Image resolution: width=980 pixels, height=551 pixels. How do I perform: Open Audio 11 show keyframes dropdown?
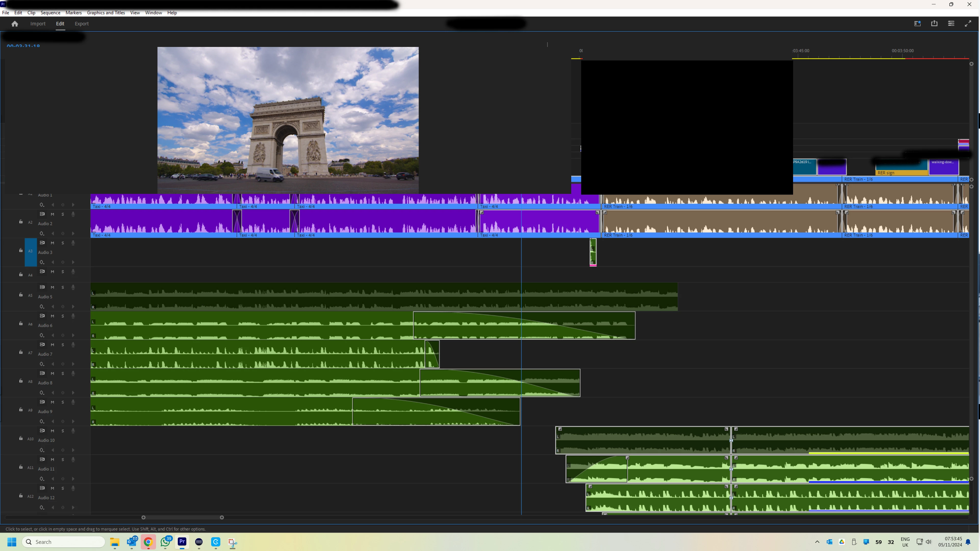point(42,479)
